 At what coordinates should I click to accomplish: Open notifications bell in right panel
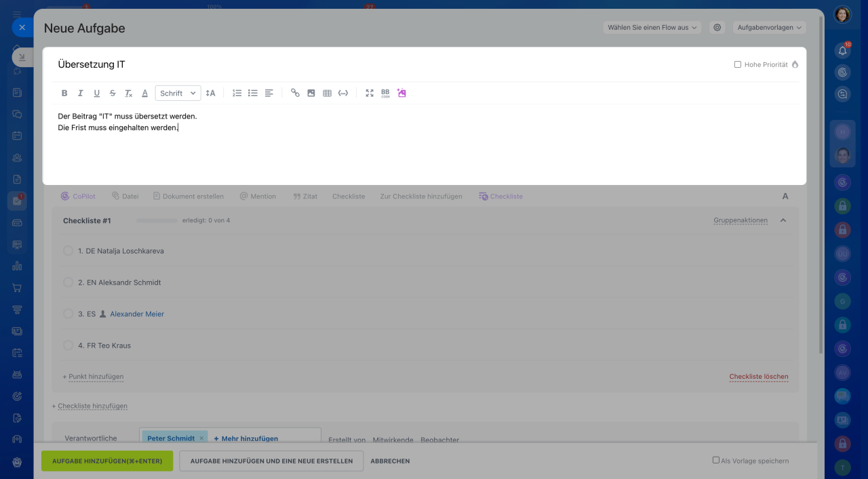843,50
